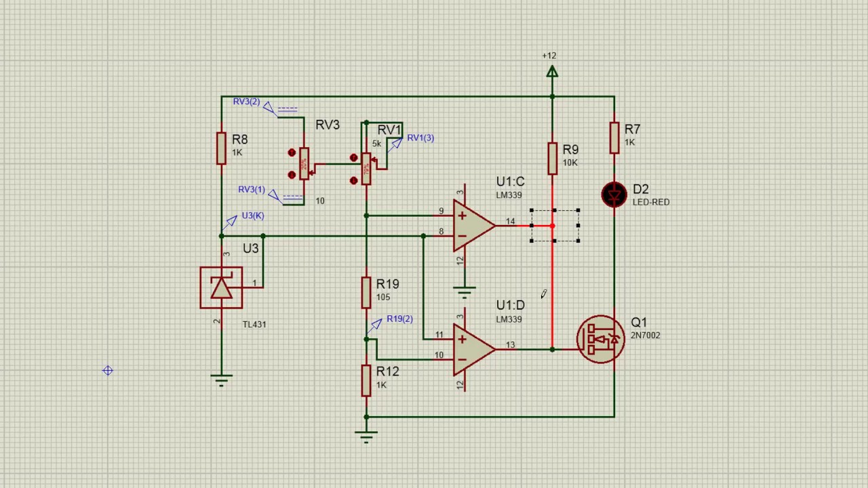The image size is (868, 488).
Task: Select the R12 1K resistor
Action: point(366,380)
